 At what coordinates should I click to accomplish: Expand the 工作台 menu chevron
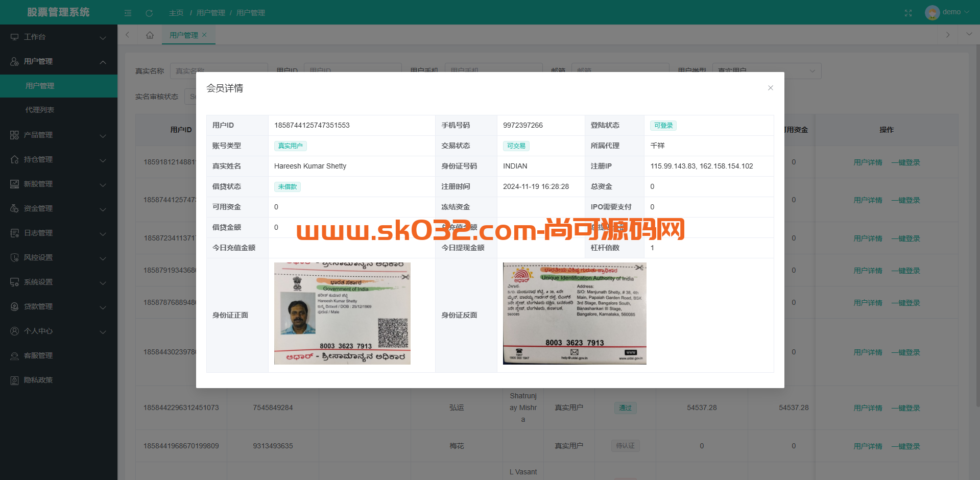(x=103, y=37)
